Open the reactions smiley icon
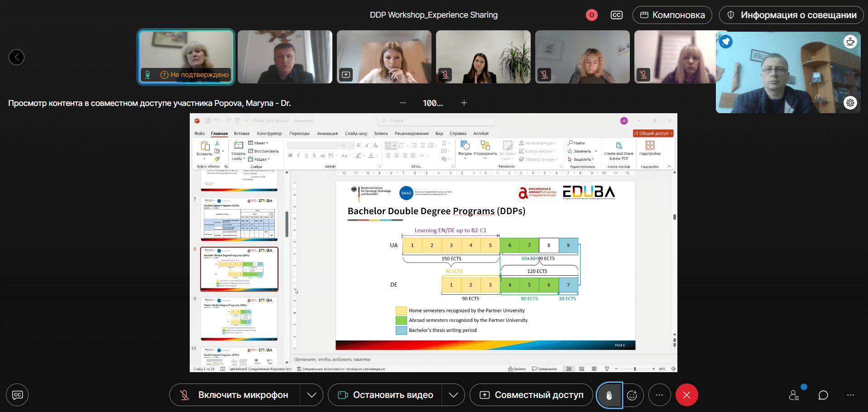Viewport: 868px width, 412px height. coord(632,395)
